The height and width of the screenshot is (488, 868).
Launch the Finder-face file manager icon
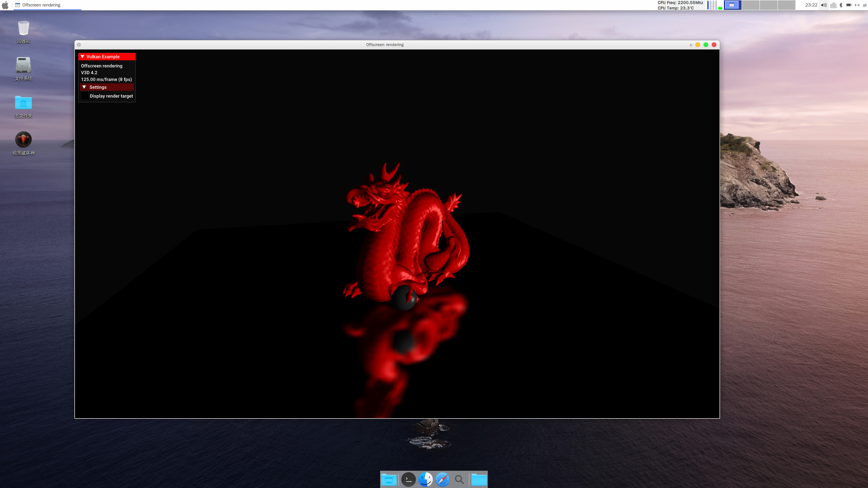coord(425,480)
